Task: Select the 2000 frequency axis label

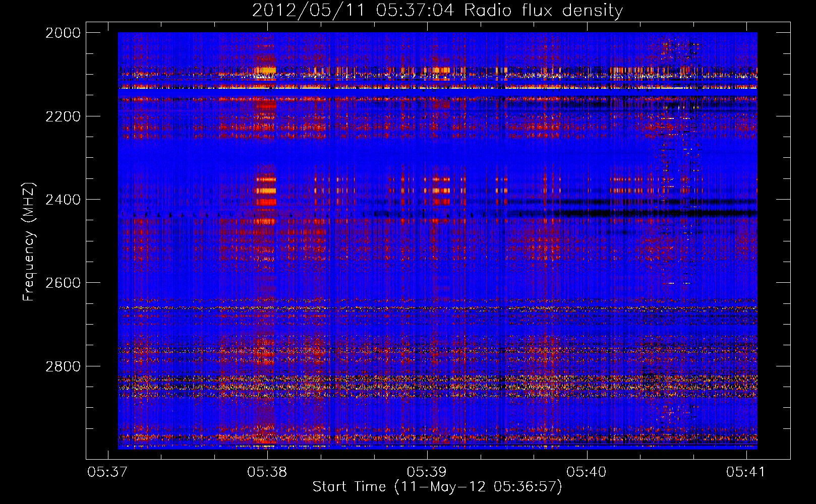Action: point(63,33)
